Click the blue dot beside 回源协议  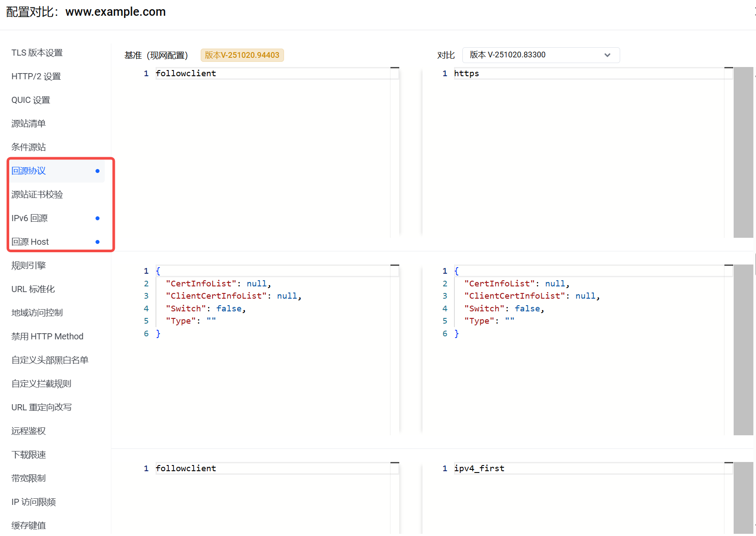pyautogui.click(x=97, y=171)
